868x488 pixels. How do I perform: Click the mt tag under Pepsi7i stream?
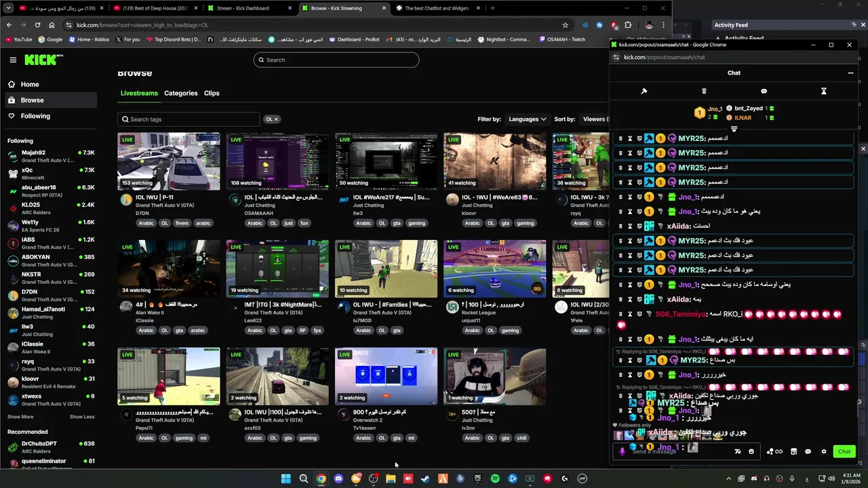point(203,438)
